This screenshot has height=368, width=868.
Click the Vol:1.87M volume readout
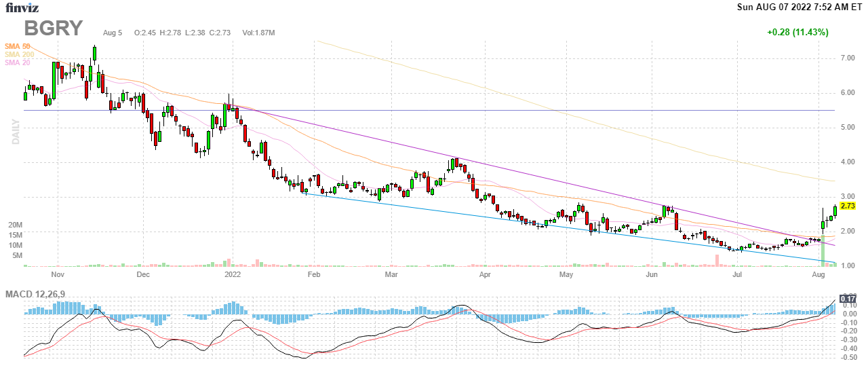[x=258, y=33]
